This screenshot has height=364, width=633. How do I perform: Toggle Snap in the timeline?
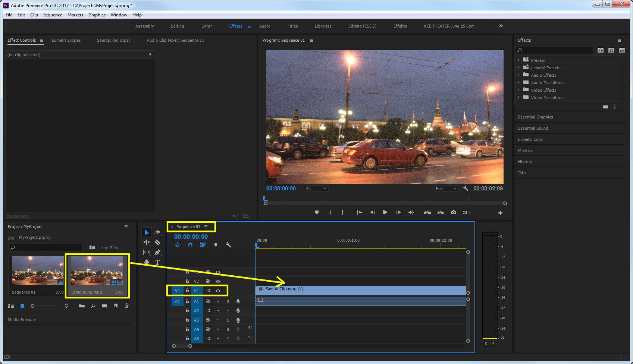coord(190,245)
